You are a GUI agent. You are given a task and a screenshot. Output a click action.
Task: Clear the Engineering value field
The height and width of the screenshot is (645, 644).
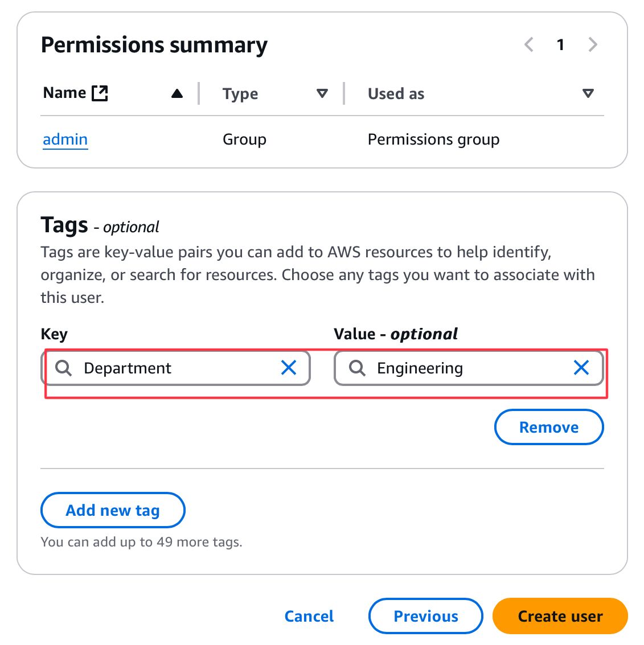(581, 368)
